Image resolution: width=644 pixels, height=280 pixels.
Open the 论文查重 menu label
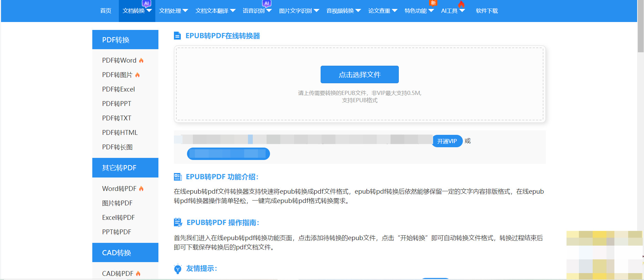[379, 11]
